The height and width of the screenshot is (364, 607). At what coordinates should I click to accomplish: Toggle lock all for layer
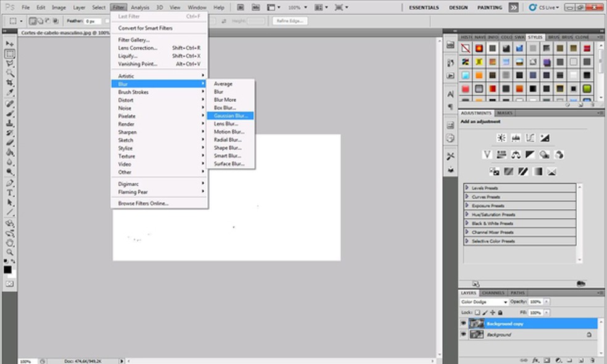[x=500, y=313]
